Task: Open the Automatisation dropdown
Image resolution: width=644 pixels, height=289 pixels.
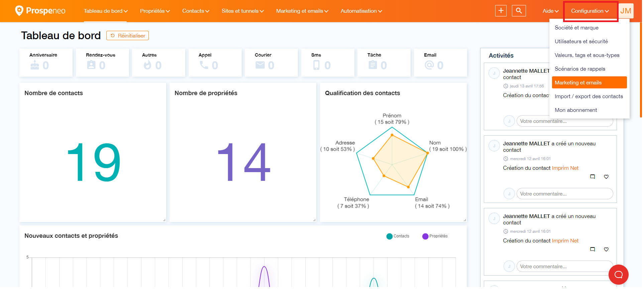Action: [361, 11]
